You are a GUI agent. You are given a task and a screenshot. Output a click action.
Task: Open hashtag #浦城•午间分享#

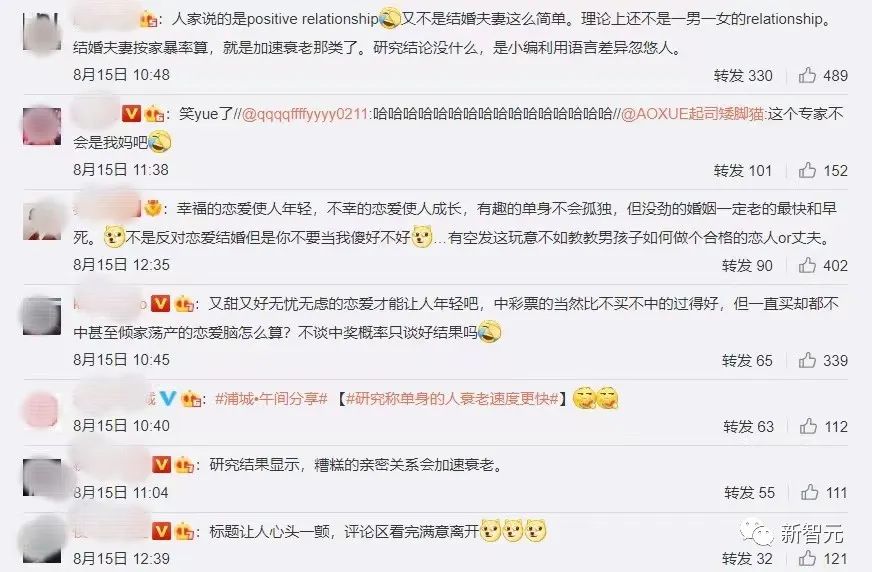(x=271, y=399)
